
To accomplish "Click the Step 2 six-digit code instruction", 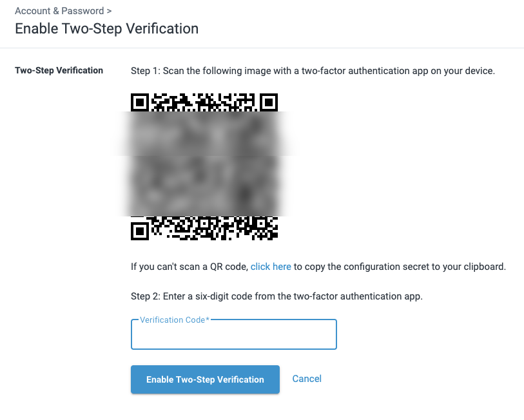I will click(x=277, y=296).
